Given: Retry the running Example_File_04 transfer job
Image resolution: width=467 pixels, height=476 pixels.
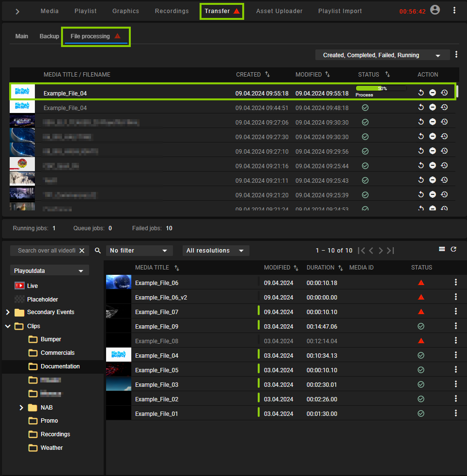Looking at the screenshot, I should pos(421,92).
